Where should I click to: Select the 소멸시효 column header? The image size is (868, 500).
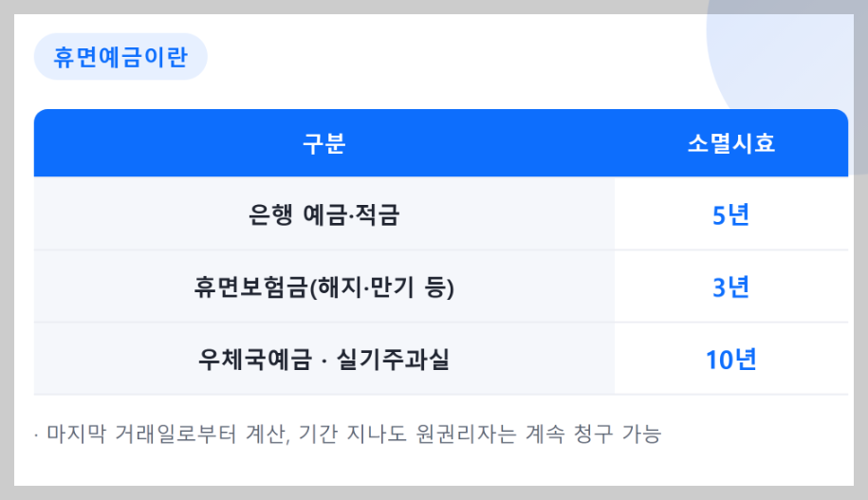pos(731,143)
